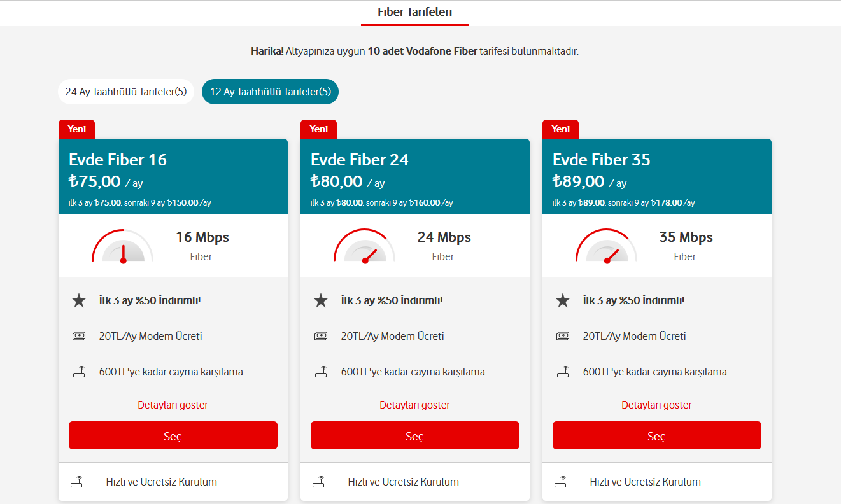Click the star icon in Evde Fiber 16 card
Screen dimensions: 841x504
(79, 300)
